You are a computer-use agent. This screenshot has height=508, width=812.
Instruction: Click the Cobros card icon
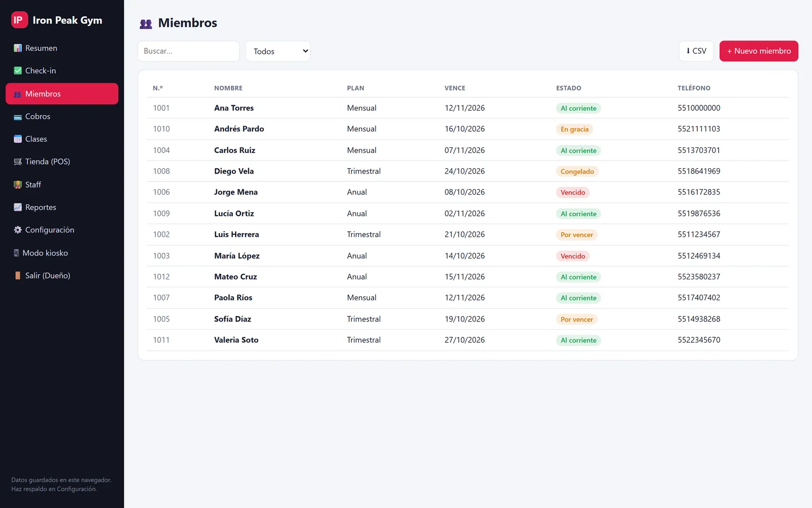[x=18, y=117]
